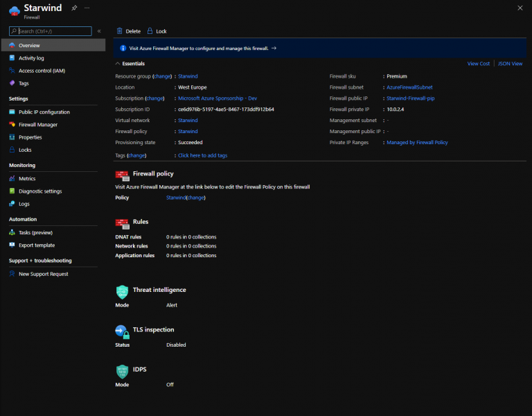This screenshot has width=532, height=416.
Task: Click the Lock toolbar padlock icon
Action: 150,31
